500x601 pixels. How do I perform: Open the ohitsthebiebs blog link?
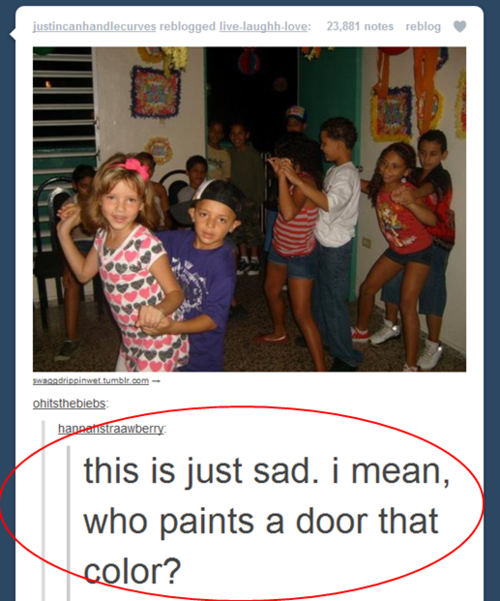[x=69, y=404]
